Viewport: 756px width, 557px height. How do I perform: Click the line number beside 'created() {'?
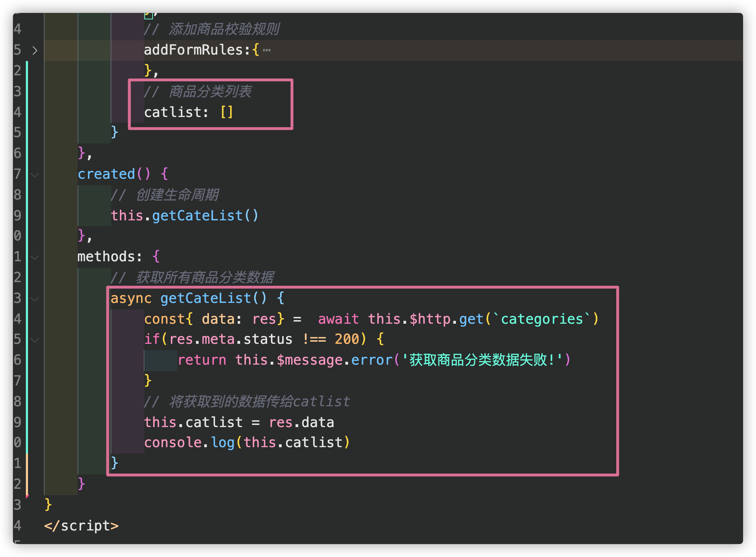[18, 174]
